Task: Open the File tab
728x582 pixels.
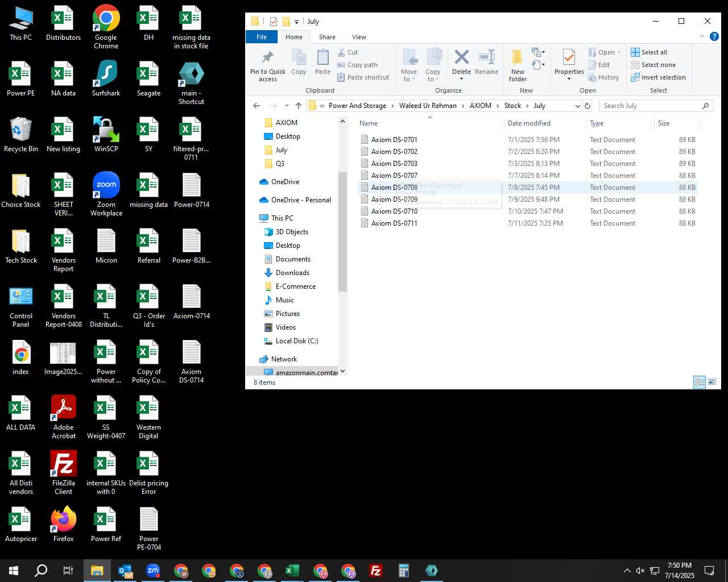Action: (262, 37)
